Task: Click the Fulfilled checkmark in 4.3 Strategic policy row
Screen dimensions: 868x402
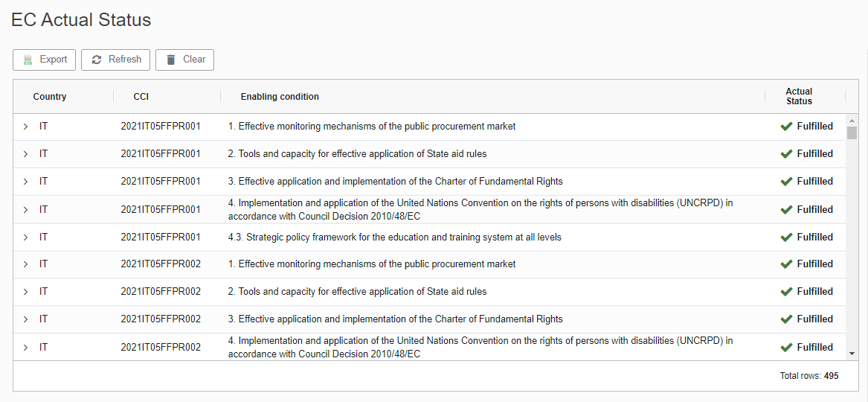Action: click(x=786, y=237)
